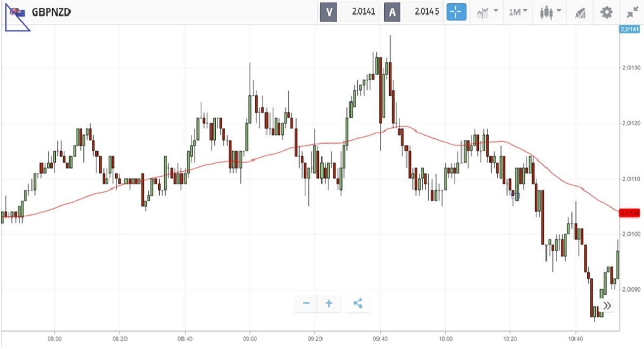
Task: Open the 1M timeframe dropdown
Action: (x=517, y=12)
